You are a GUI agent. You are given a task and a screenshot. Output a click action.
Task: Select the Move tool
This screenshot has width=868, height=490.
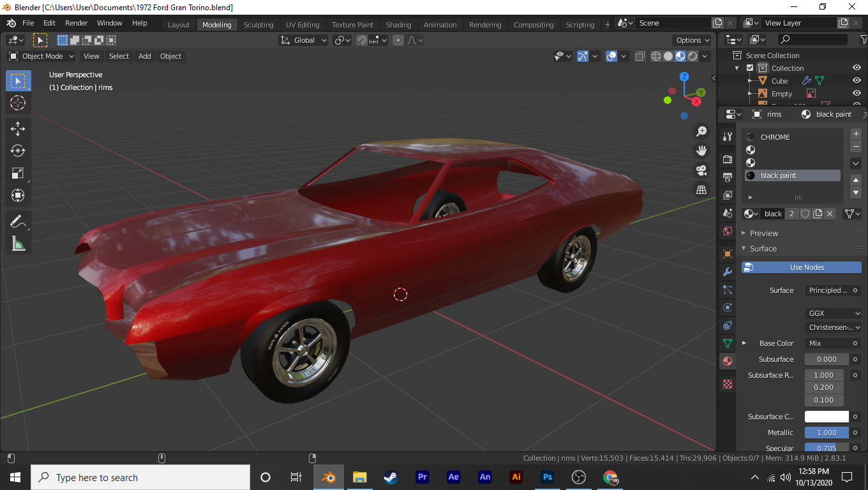coord(18,128)
